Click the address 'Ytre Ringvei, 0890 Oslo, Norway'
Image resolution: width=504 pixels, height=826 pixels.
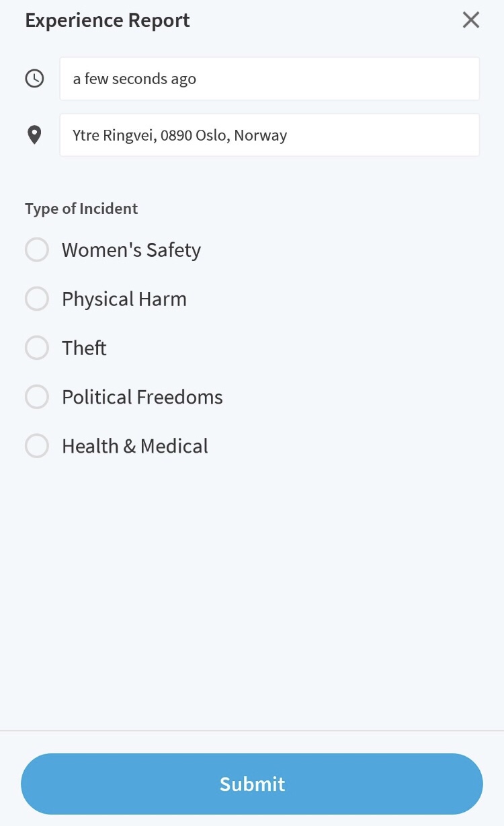(x=178, y=135)
